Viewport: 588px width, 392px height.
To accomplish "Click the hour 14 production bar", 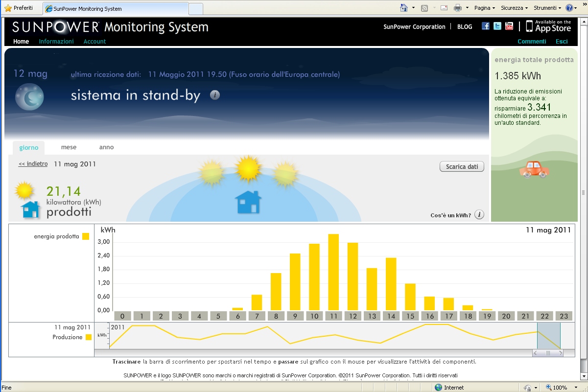I will pyautogui.click(x=391, y=284).
